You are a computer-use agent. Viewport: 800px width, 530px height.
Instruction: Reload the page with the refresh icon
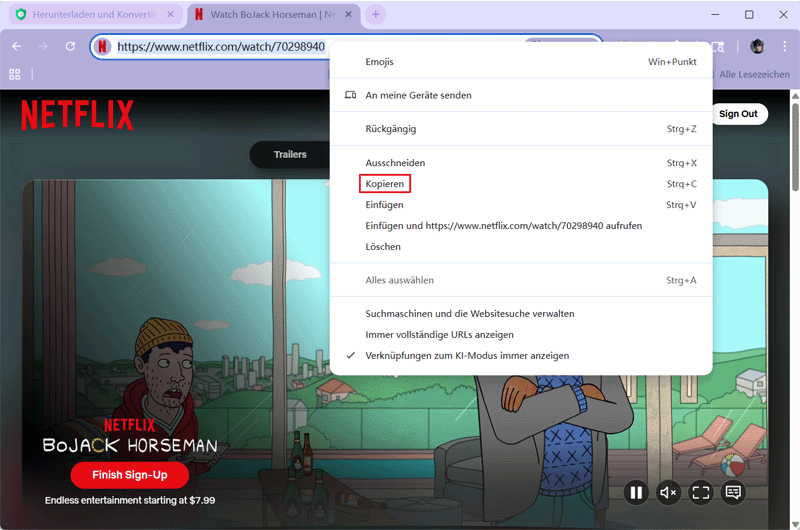(x=70, y=46)
